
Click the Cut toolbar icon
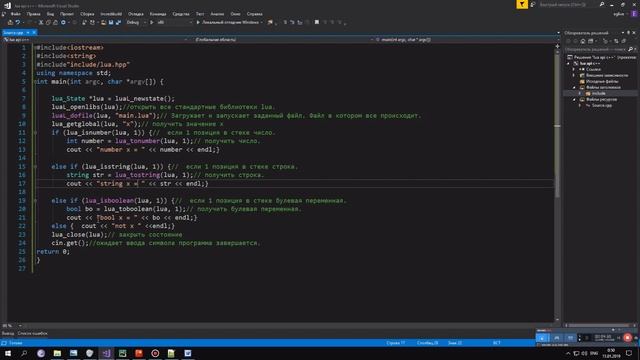[x=41, y=22]
